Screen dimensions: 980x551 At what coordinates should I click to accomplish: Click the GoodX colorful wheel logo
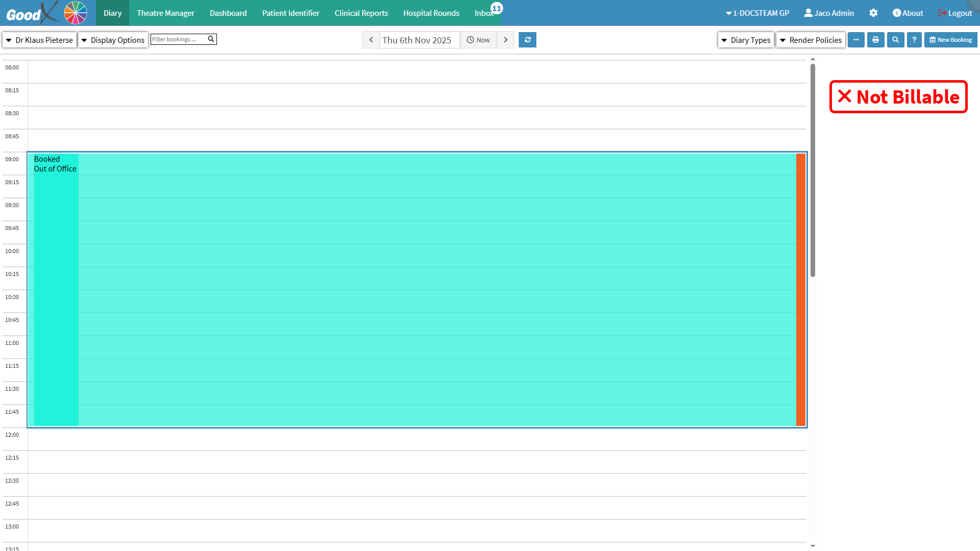[76, 13]
